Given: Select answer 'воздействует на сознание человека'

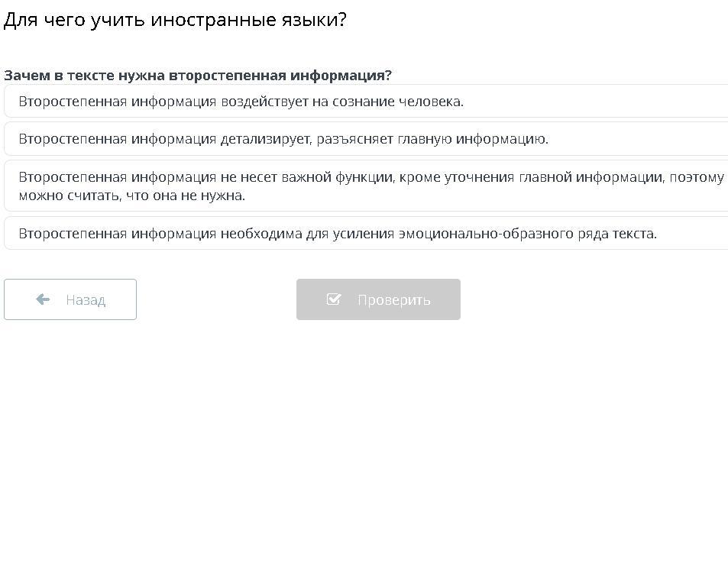Looking at the screenshot, I should coord(241,102).
